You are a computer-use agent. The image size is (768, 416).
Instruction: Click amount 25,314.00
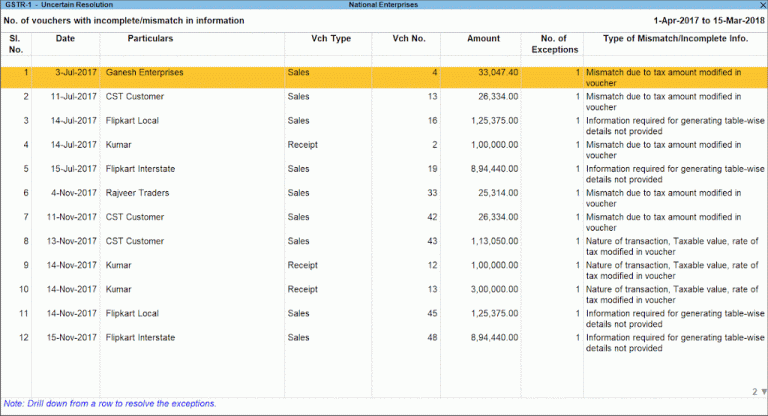pos(498,193)
